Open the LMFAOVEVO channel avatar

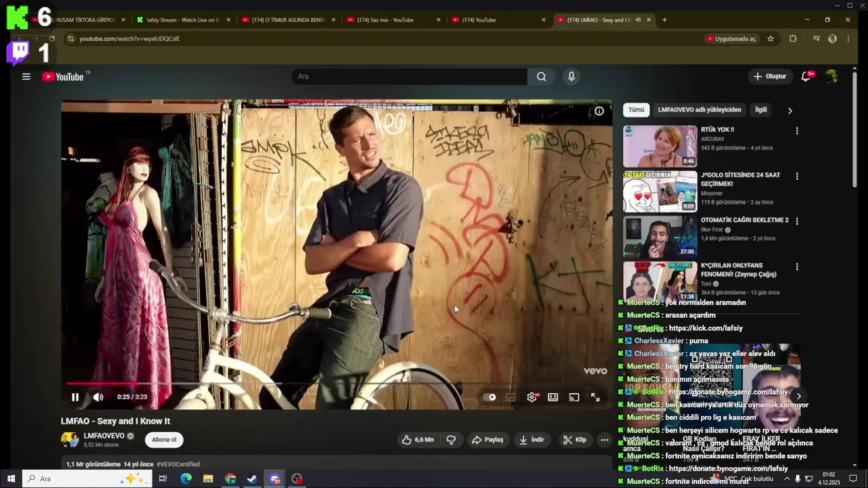pyautogui.click(x=70, y=440)
